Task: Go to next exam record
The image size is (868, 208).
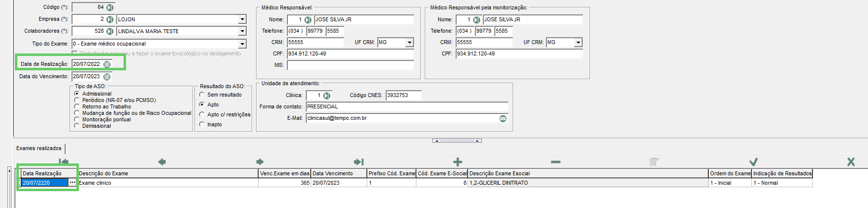Action: (260, 162)
